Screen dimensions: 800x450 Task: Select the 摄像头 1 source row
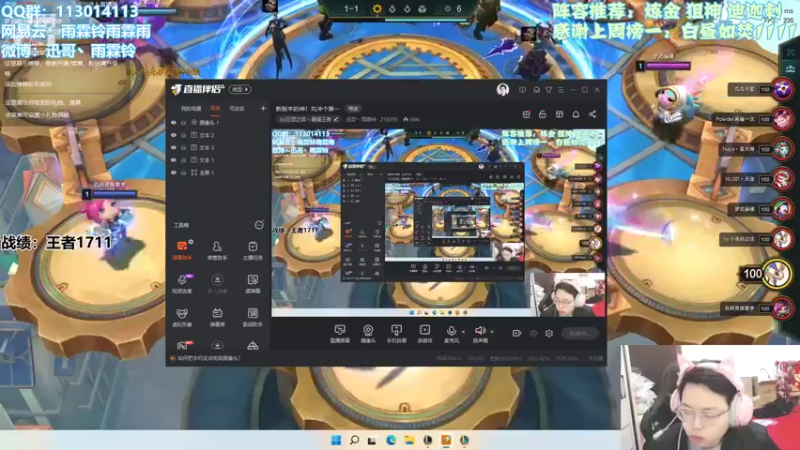pyautogui.click(x=218, y=122)
